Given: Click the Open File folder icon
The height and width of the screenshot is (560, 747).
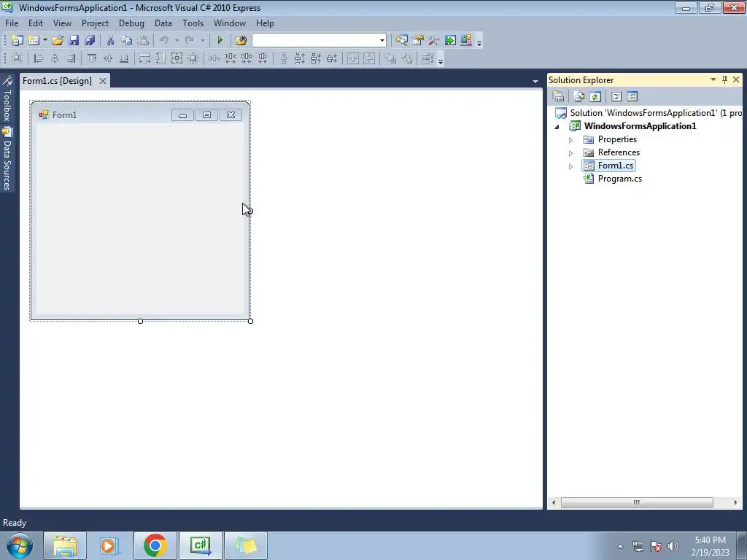Looking at the screenshot, I should click(58, 41).
